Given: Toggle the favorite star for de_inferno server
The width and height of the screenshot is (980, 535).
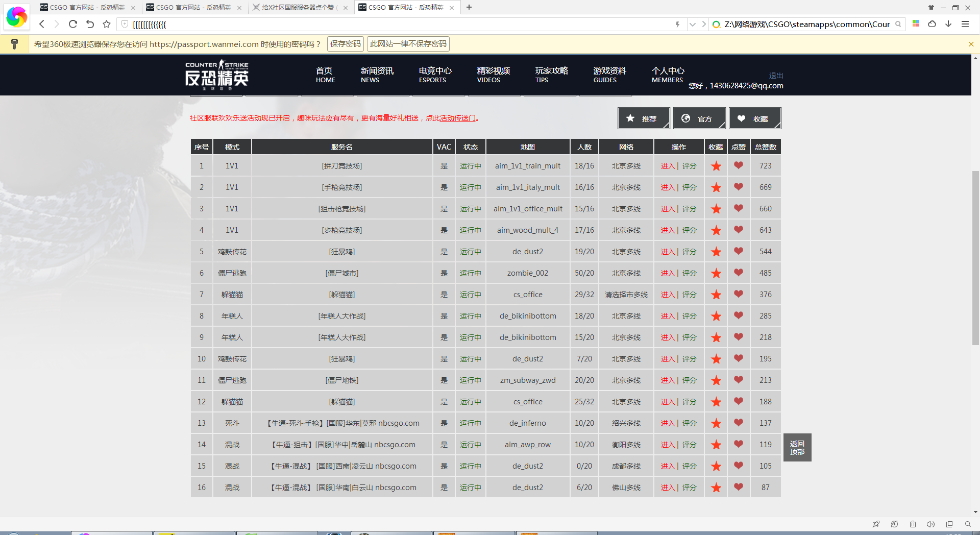Looking at the screenshot, I should tap(716, 423).
